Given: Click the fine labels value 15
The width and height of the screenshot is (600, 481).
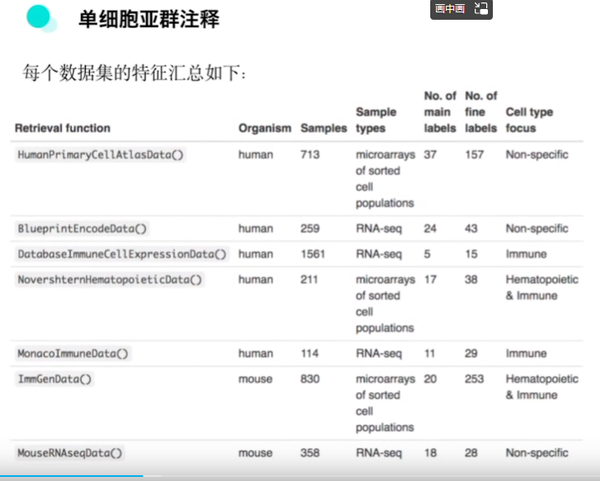Looking at the screenshot, I should point(471,254).
